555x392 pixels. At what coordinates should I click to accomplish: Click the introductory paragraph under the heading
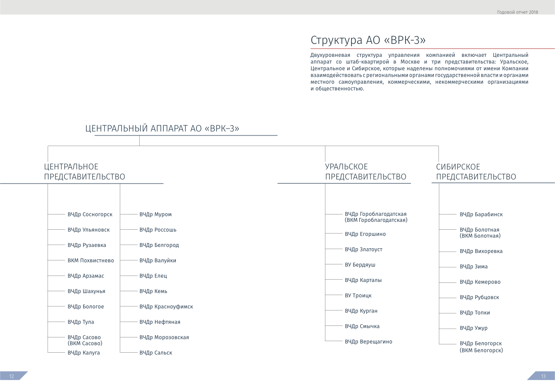tap(419, 72)
